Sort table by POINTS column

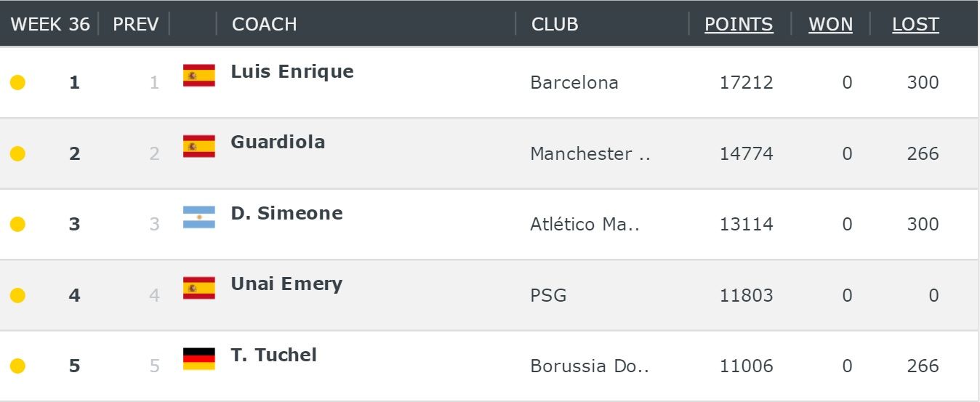pos(739,24)
